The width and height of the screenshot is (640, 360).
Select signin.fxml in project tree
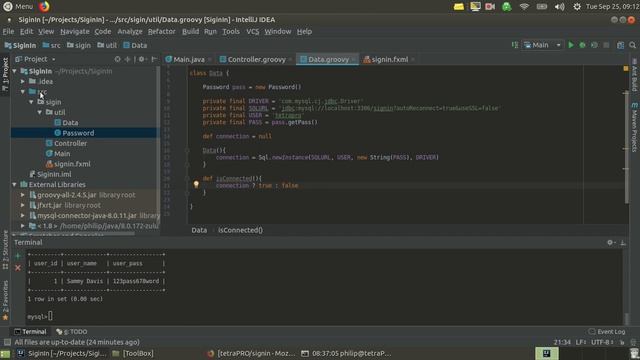72,164
